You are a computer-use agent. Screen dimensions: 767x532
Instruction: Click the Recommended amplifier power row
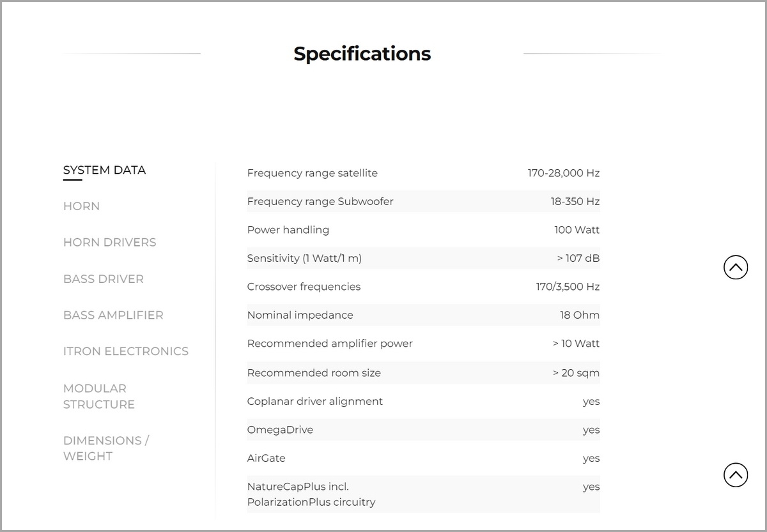(x=423, y=344)
